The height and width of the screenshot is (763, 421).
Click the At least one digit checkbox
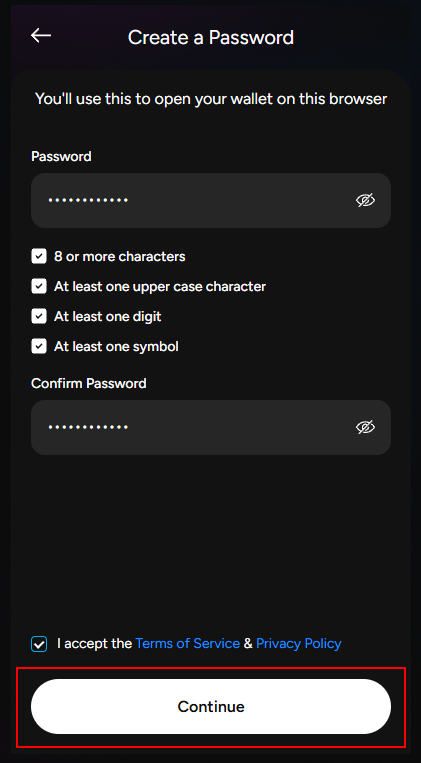coord(39,316)
